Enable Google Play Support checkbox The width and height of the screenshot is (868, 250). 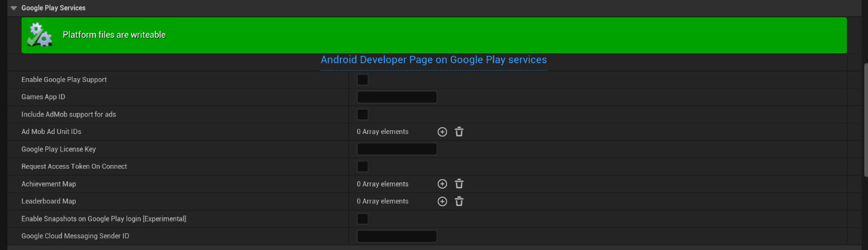coord(363,79)
